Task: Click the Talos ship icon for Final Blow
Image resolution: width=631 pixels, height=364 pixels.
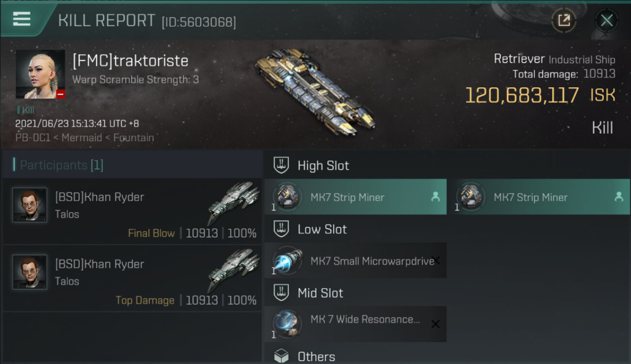Action: pos(233,203)
